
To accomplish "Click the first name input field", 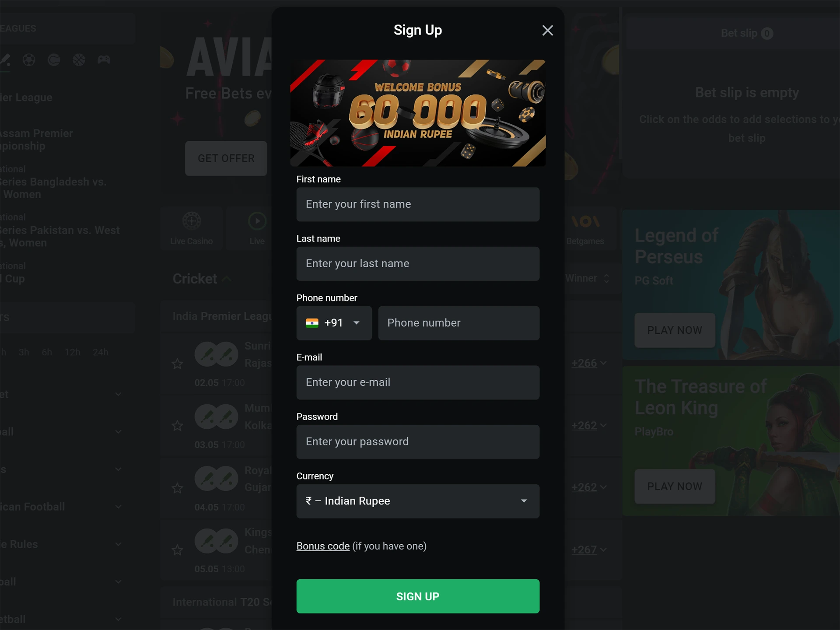I will point(417,204).
